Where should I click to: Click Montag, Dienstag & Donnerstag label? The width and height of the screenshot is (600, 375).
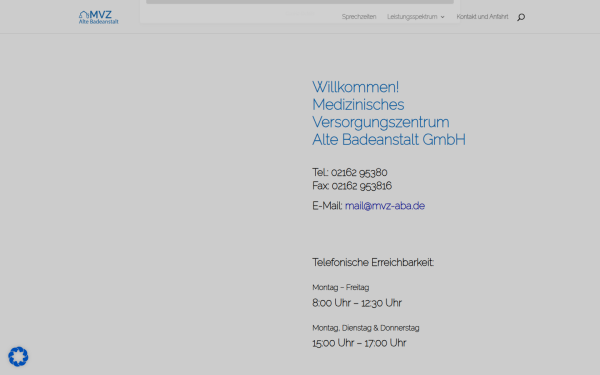click(x=366, y=328)
